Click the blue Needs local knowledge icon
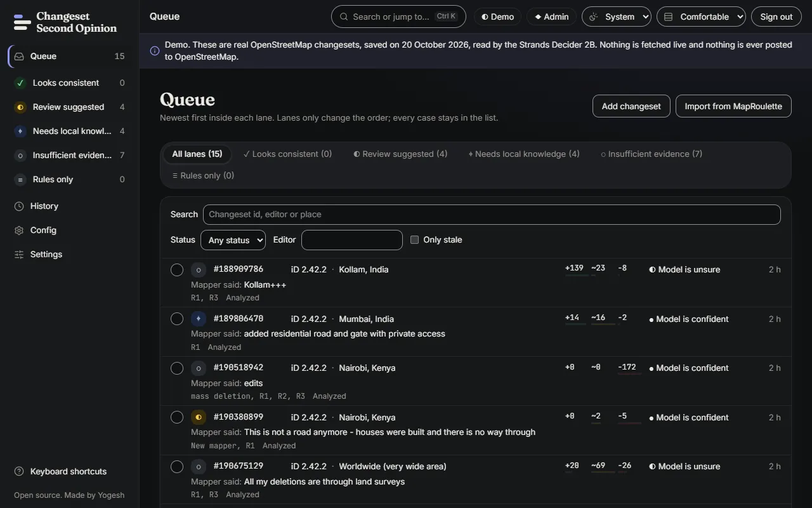 tap(20, 131)
